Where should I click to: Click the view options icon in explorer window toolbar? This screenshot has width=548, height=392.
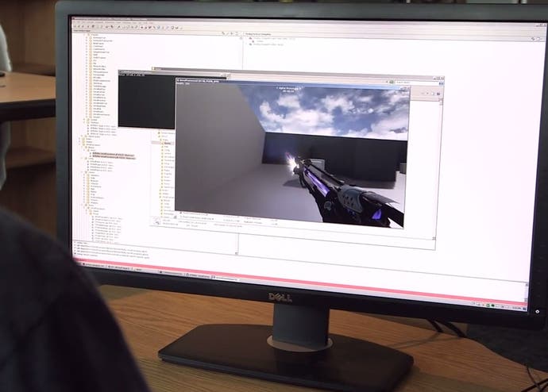438,94
